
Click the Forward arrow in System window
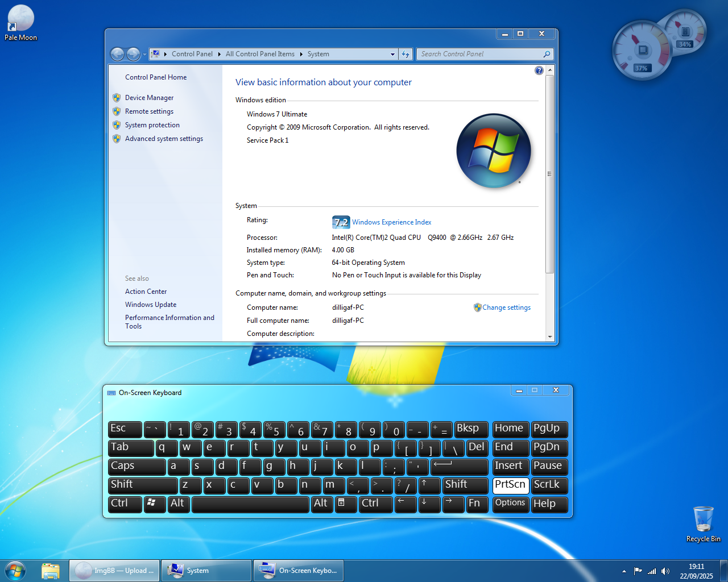pyautogui.click(x=133, y=54)
